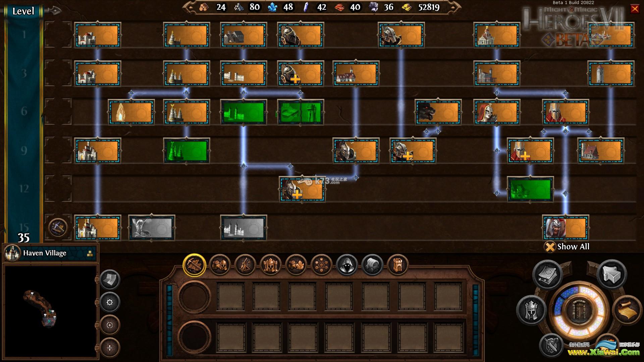Select the level 6 green castle wall tile
Image resolution: width=644 pixels, height=362 pixels.
[244, 112]
